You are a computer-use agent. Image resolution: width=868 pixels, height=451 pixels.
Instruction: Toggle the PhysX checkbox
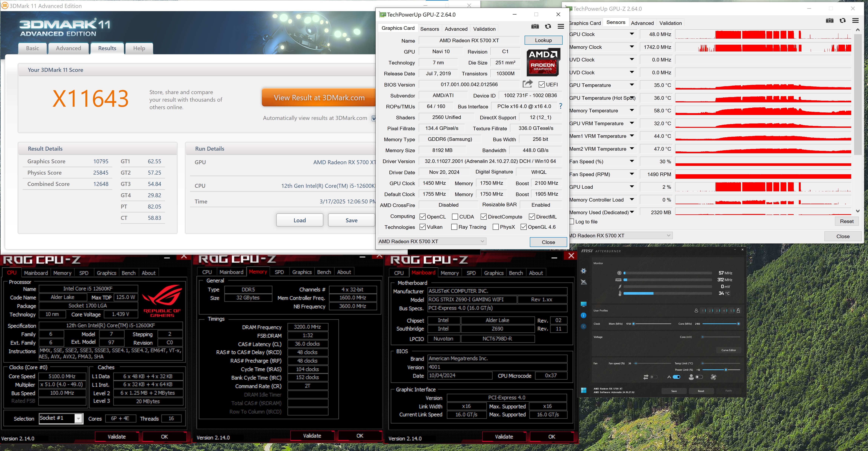point(496,227)
